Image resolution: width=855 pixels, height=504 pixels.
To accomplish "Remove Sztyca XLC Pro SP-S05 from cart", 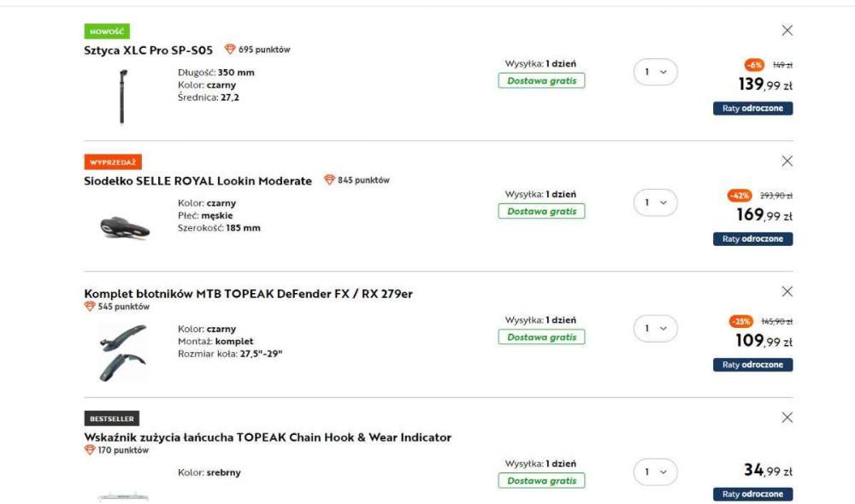I will coord(787,31).
